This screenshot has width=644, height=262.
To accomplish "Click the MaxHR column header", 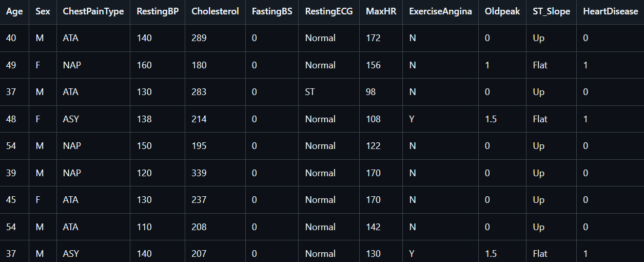I will [x=381, y=11].
